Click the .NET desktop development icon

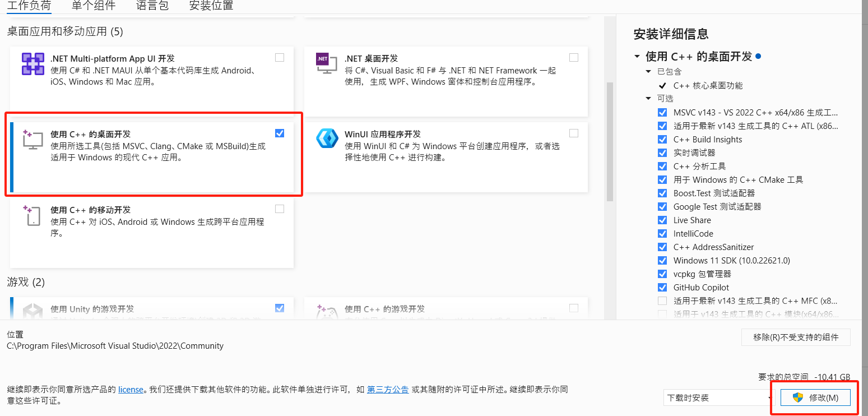tap(327, 64)
